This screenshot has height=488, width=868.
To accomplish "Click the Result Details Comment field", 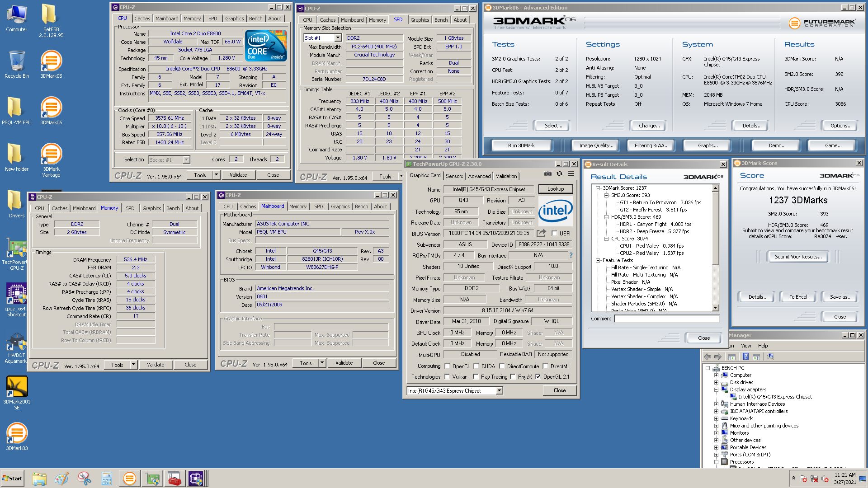I will coord(666,319).
